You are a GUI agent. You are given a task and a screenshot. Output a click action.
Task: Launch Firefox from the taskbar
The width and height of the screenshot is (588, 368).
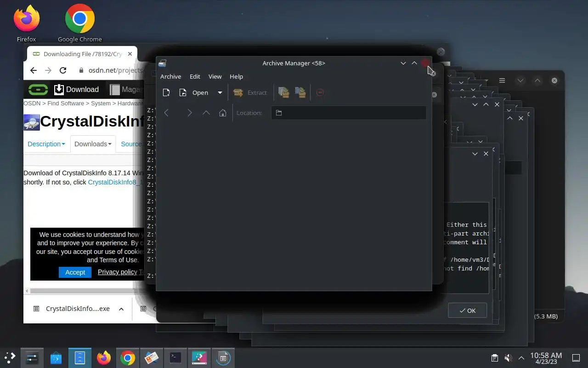pyautogui.click(x=104, y=358)
